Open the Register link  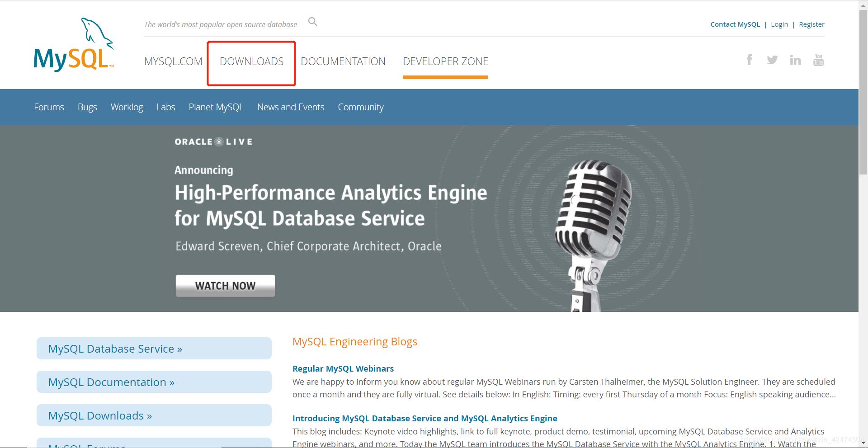point(811,24)
